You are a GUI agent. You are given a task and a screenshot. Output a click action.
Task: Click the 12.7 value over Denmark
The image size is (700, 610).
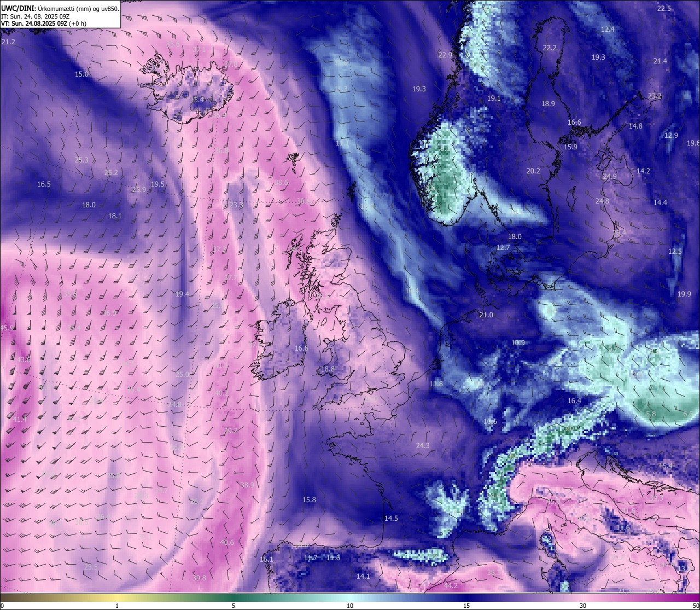pos(503,247)
